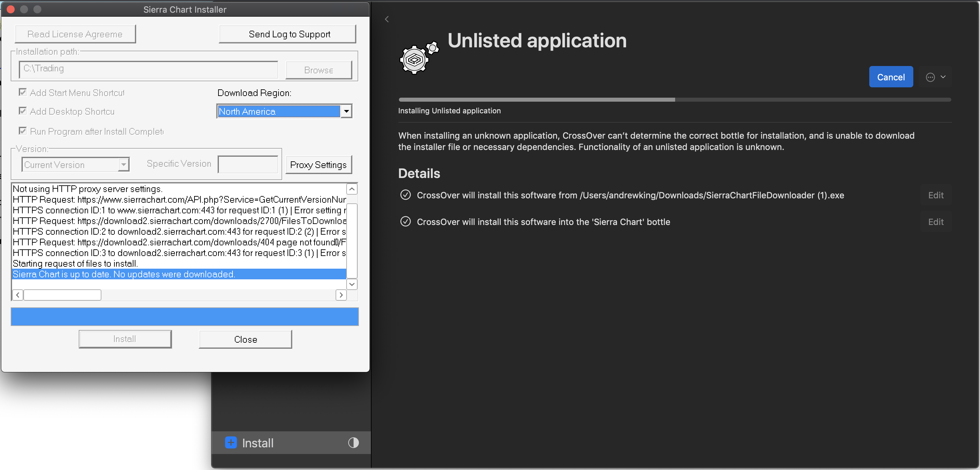Image resolution: width=980 pixels, height=470 pixels.
Task: Uncheck Run Program after Install Complete
Action: [23, 131]
